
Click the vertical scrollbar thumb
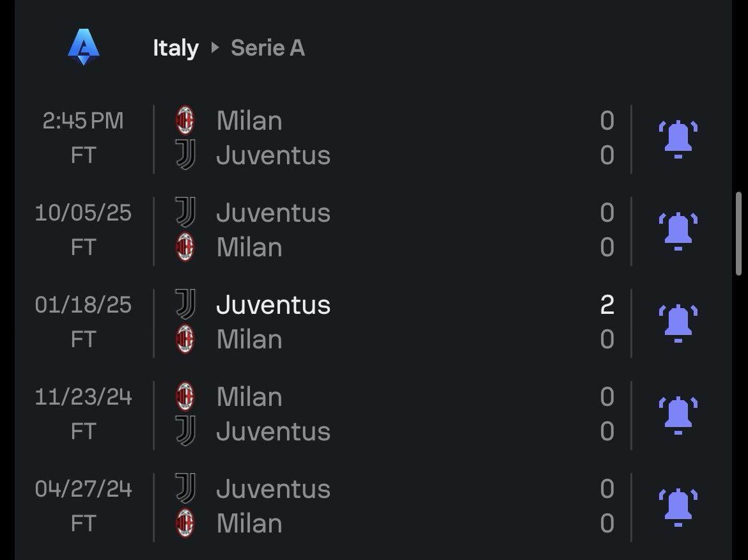(x=739, y=234)
